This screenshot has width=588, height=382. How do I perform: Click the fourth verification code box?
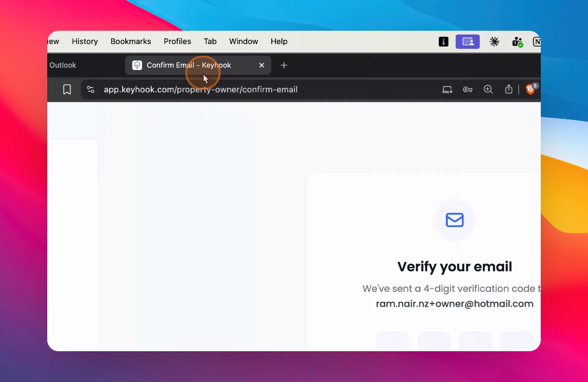click(517, 342)
